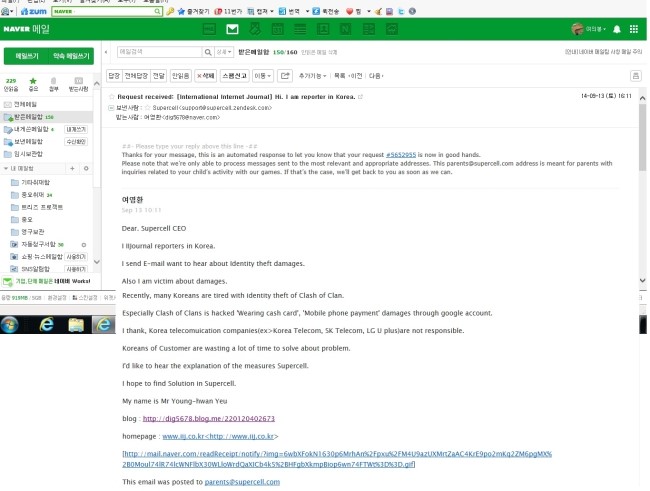
Task: Open request #5652955 link
Action: click(x=400, y=155)
